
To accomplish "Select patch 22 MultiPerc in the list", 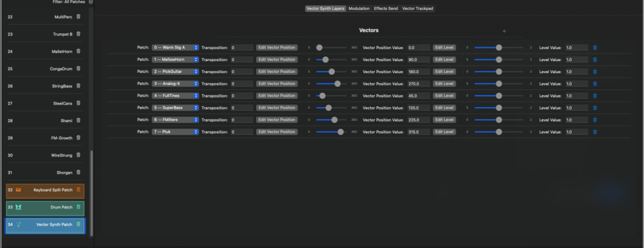I will pos(45,17).
